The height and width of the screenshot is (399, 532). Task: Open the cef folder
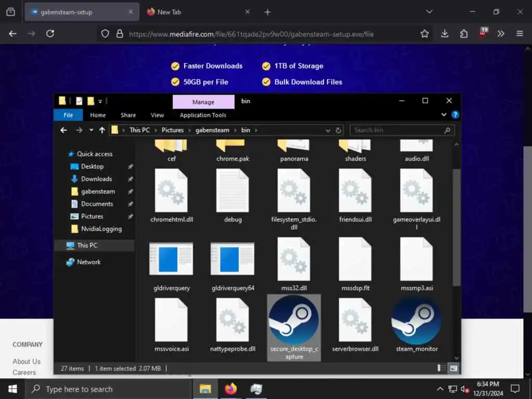[171, 151]
